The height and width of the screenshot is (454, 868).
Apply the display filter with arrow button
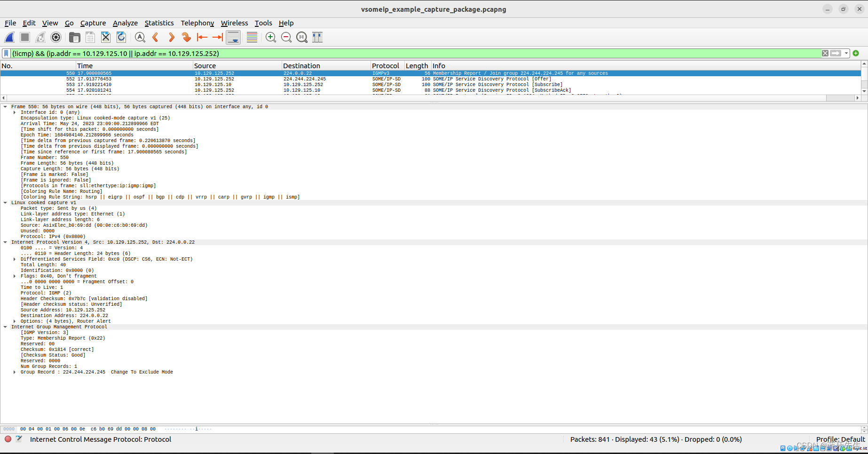[x=835, y=53]
